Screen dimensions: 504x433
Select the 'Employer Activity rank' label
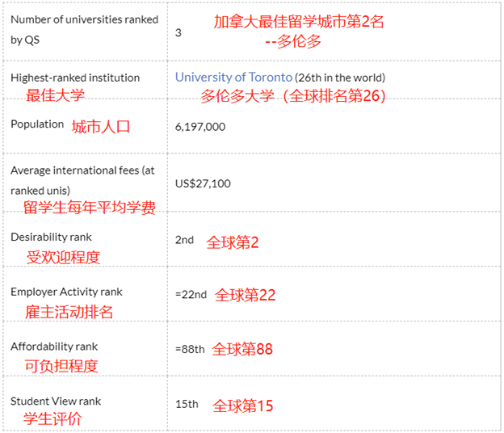click(x=66, y=292)
